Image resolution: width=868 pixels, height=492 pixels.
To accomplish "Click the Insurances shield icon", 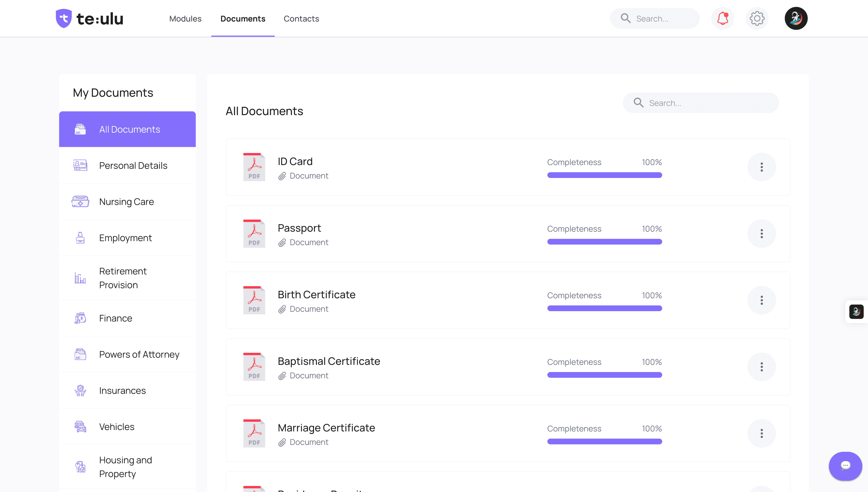I will [80, 390].
